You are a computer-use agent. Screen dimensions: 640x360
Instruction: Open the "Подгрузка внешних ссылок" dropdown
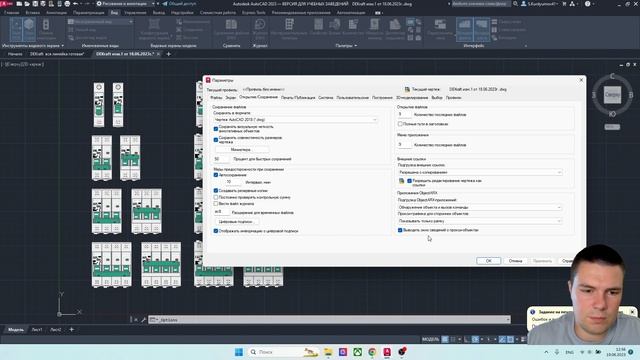pyautogui.click(x=480, y=172)
